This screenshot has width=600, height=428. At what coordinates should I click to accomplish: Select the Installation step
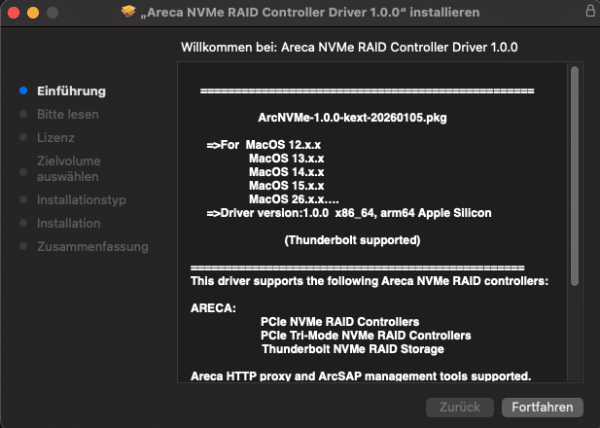point(68,223)
